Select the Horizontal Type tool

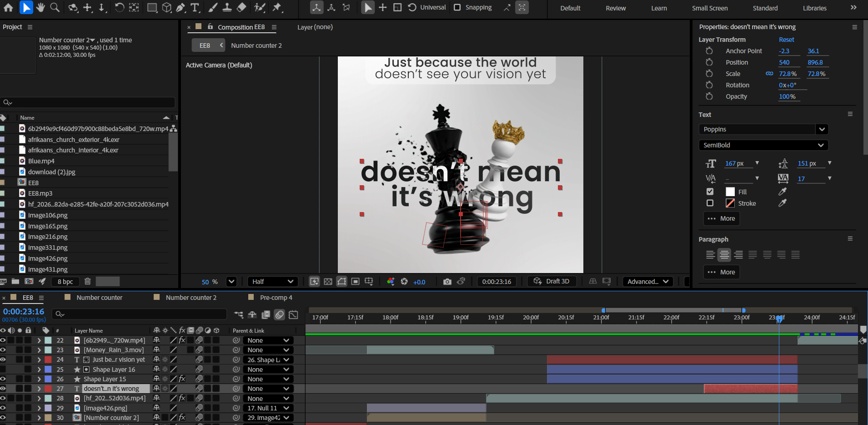(195, 7)
